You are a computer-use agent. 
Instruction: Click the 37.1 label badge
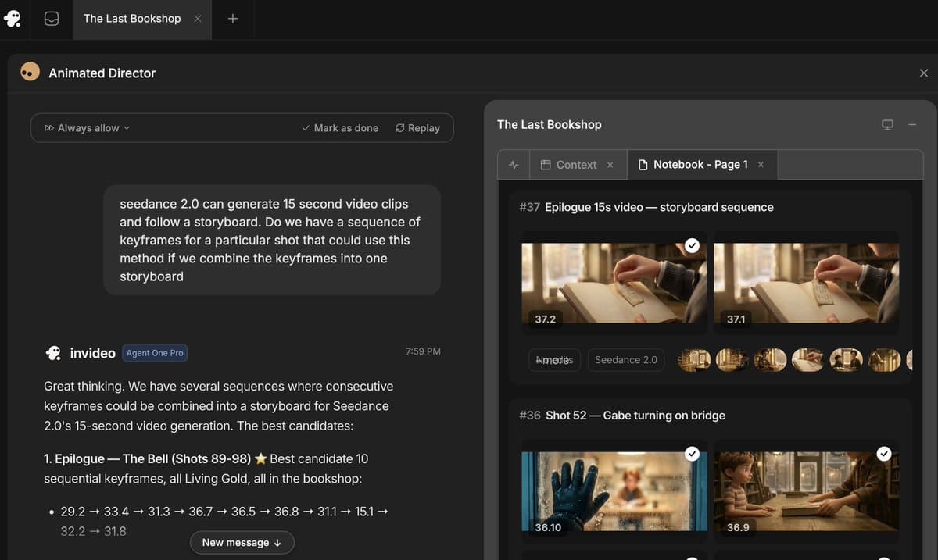click(736, 319)
